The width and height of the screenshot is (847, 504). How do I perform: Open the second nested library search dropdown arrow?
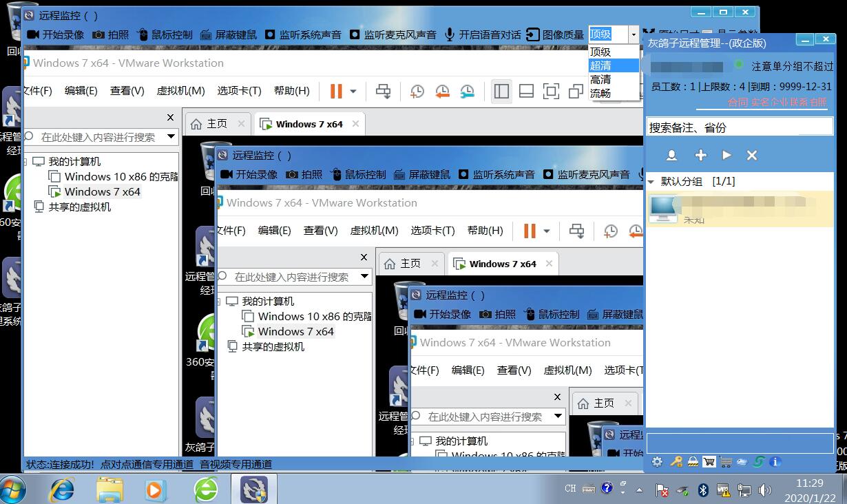365,277
